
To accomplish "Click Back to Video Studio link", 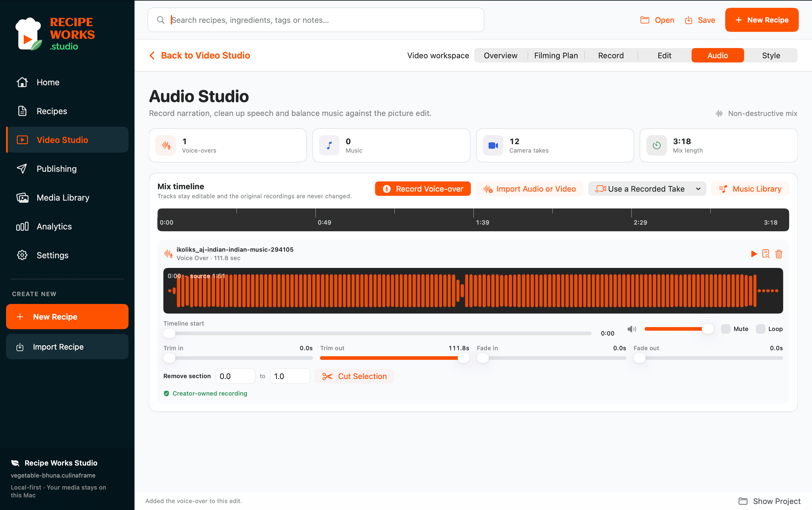I will 200,55.
